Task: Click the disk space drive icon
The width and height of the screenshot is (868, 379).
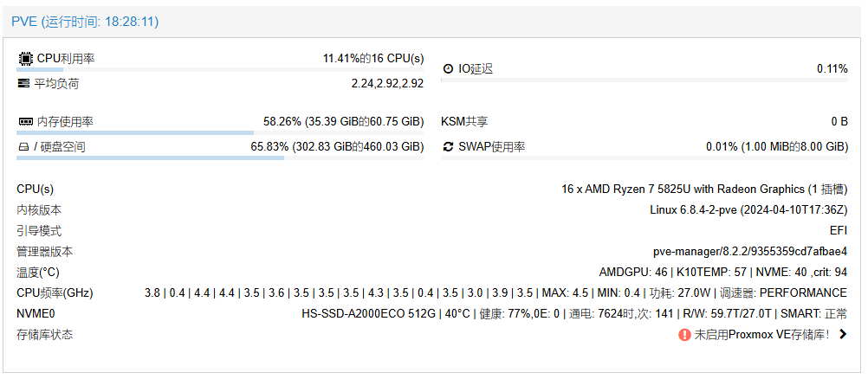Action: coord(24,147)
